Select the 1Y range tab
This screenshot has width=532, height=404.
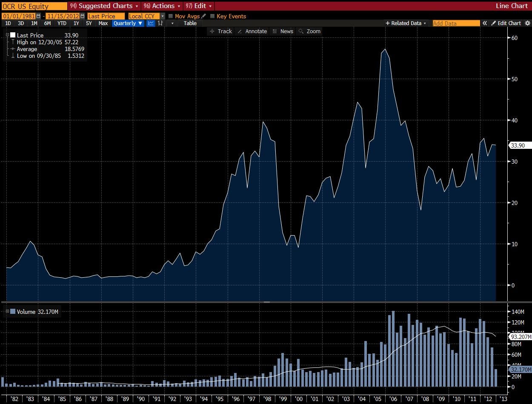[76, 23]
